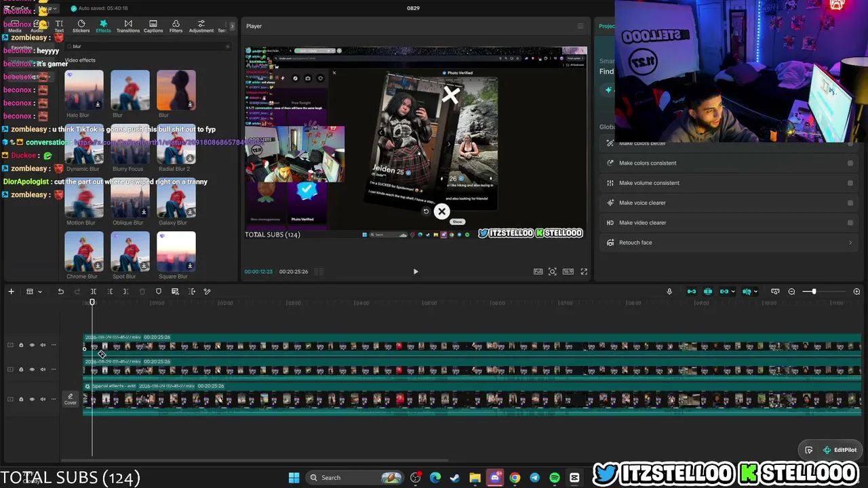The width and height of the screenshot is (868, 488).
Task: Lock the bottom Special effects track
Action: (x=21, y=399)
